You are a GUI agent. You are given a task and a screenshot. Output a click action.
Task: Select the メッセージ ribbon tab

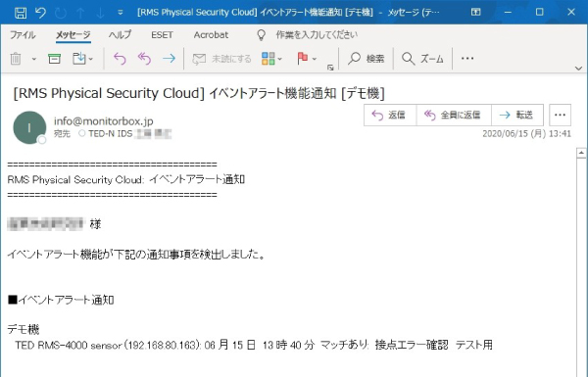tap(73, 35)
